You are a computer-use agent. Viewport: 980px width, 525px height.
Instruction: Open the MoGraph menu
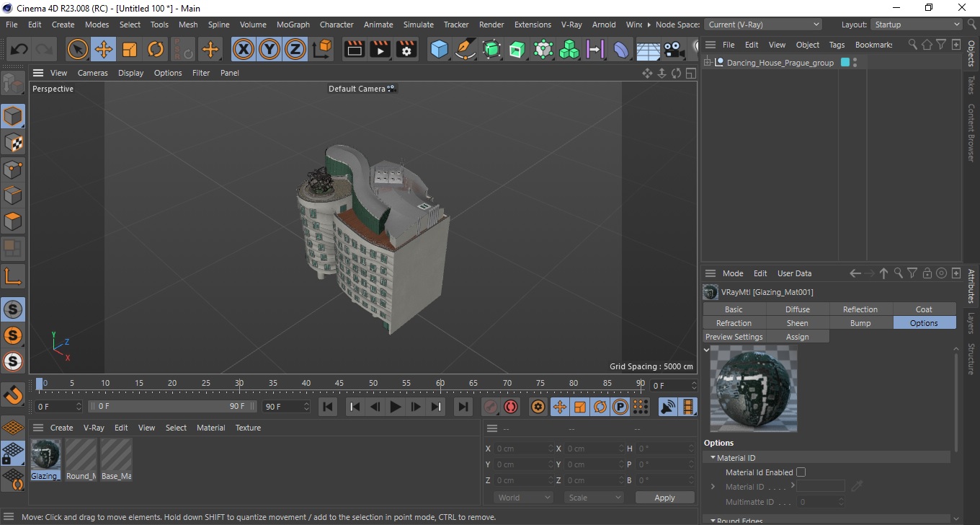pos(293,25)
